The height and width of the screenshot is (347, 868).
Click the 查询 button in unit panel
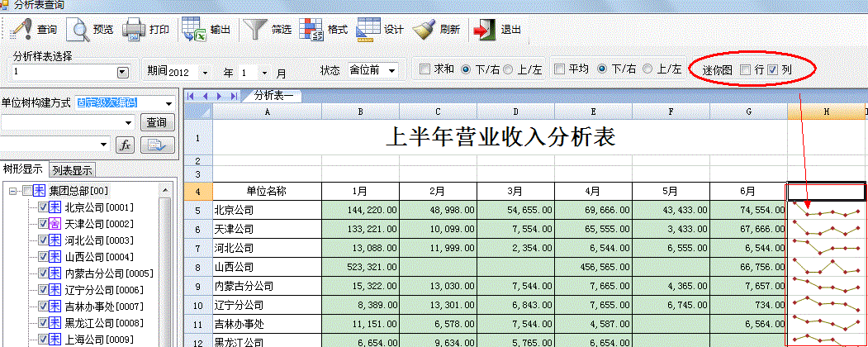click(157, 122)
